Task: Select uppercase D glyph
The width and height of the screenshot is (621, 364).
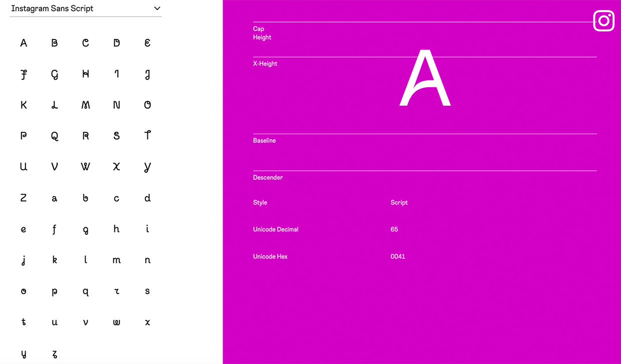Action: [117, 43]
